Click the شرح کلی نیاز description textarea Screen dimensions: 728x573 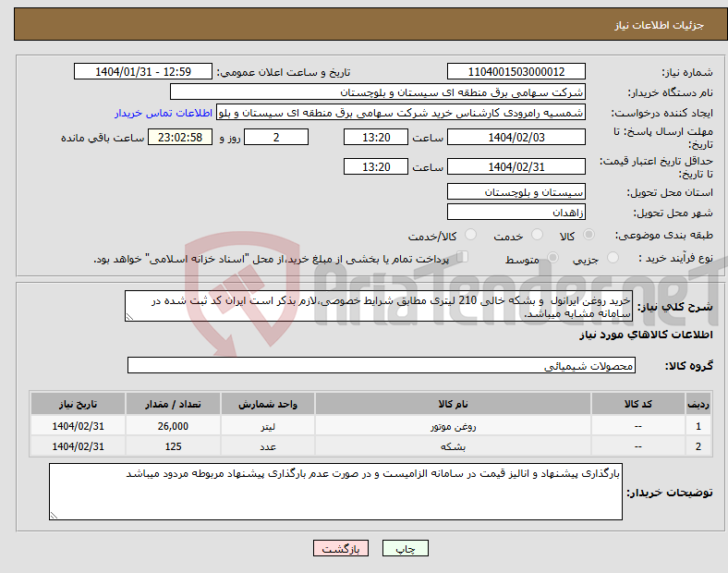tap(379, 307)
